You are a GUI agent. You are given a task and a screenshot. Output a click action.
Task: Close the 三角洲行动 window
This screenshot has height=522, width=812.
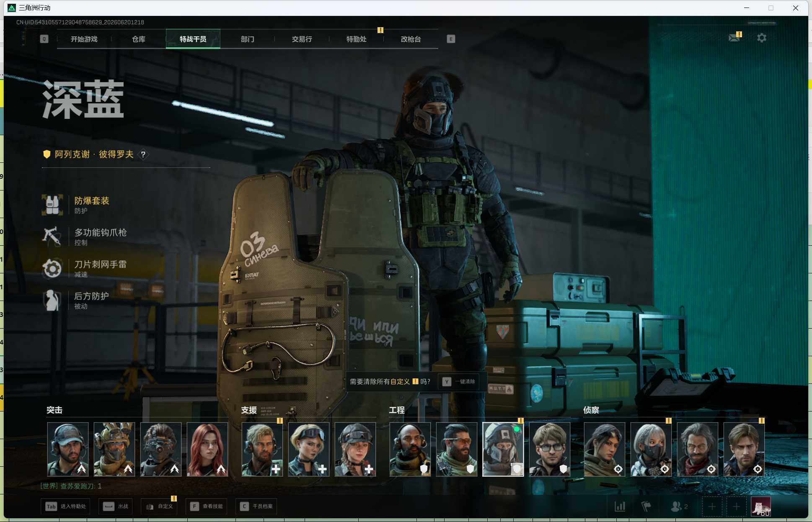(796, 8)
